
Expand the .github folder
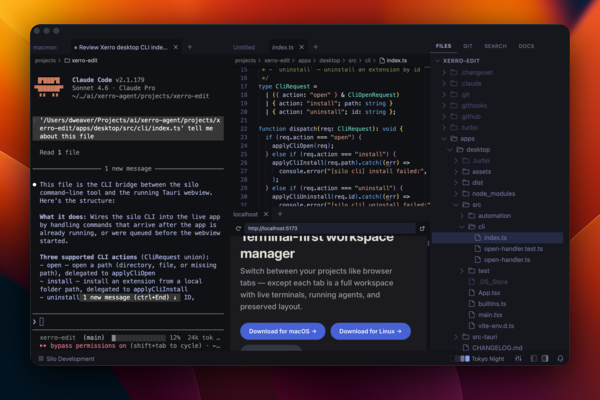tap(444, 117)
